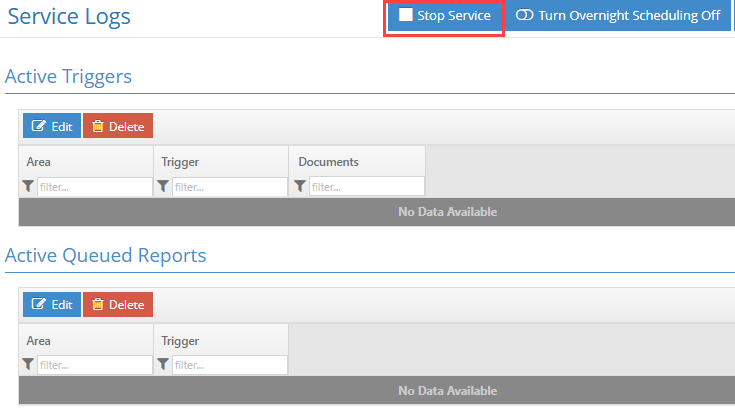
Task: Focus the Area filter field in Active Triggers
Action: coord(94,187)
